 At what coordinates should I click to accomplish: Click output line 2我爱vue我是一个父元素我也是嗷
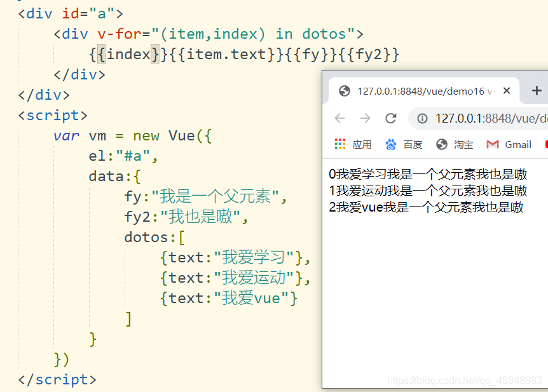[x=426, y=207]
